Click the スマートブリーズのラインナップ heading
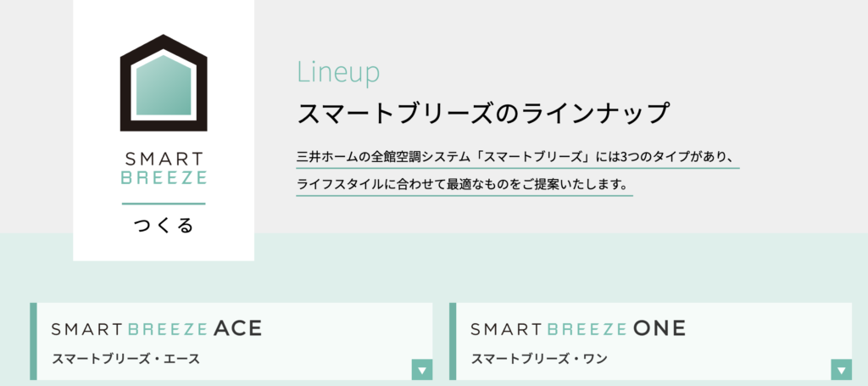This screenshot has height=386, width=868. [484, 113]
